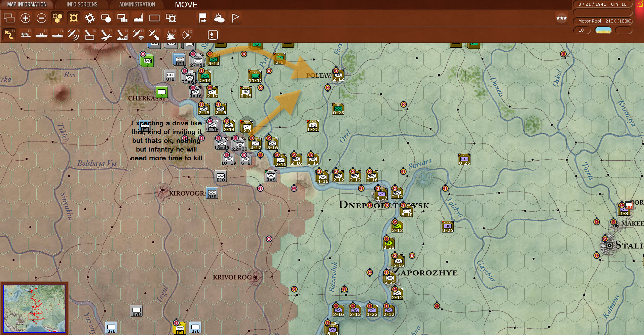
Task: Select the F9 air transport parachute icon
Action: (x=138, y=35)
